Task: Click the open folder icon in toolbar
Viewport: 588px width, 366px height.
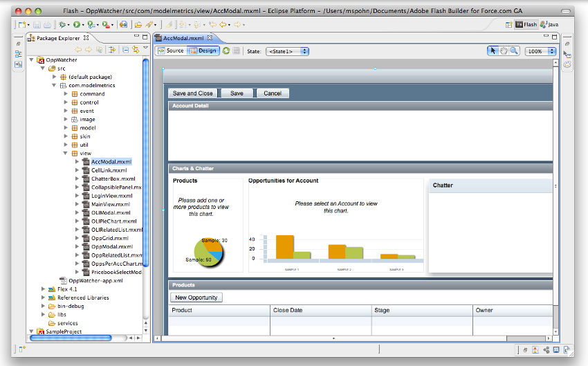Action: (138, 25)
